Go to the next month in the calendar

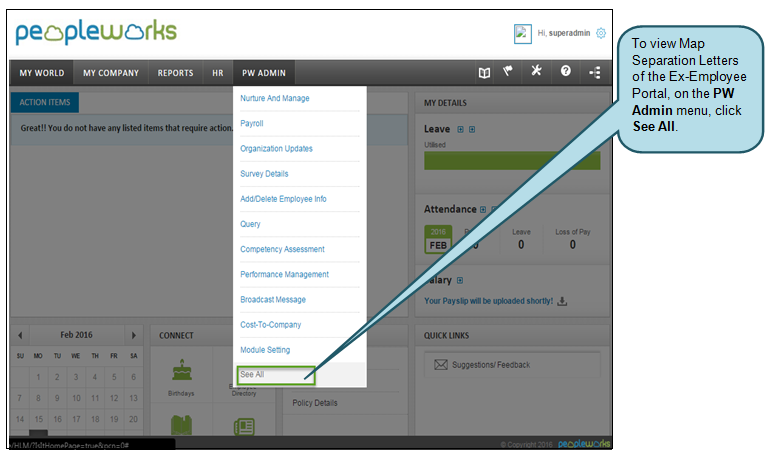133,335
